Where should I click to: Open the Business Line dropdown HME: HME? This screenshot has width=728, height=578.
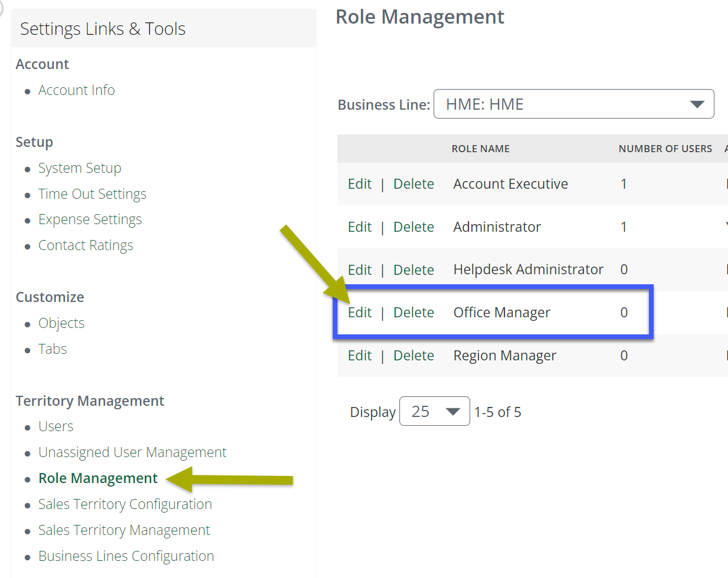click(x=573, y=104)
